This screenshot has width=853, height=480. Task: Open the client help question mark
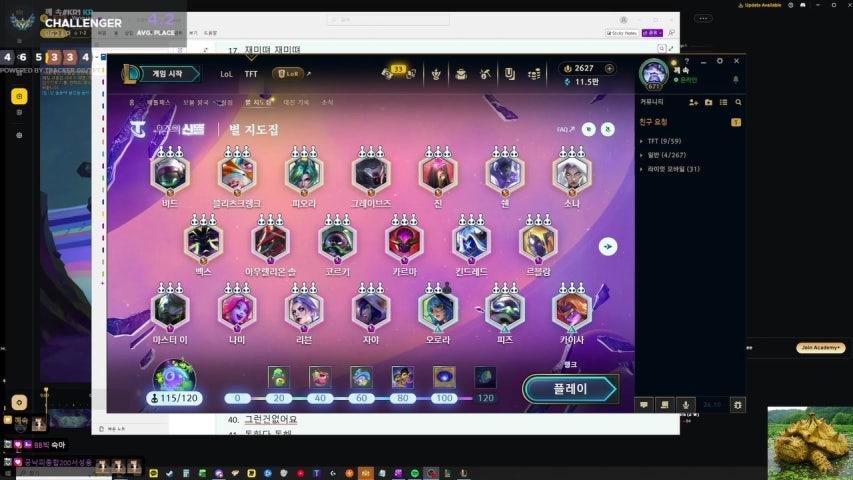[x=687, y=61]
